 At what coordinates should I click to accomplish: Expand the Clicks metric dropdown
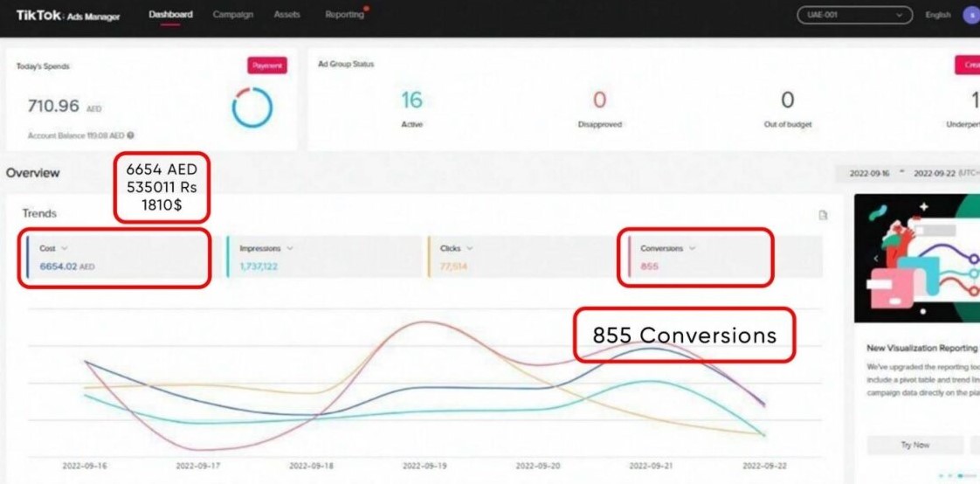[469, 249]
